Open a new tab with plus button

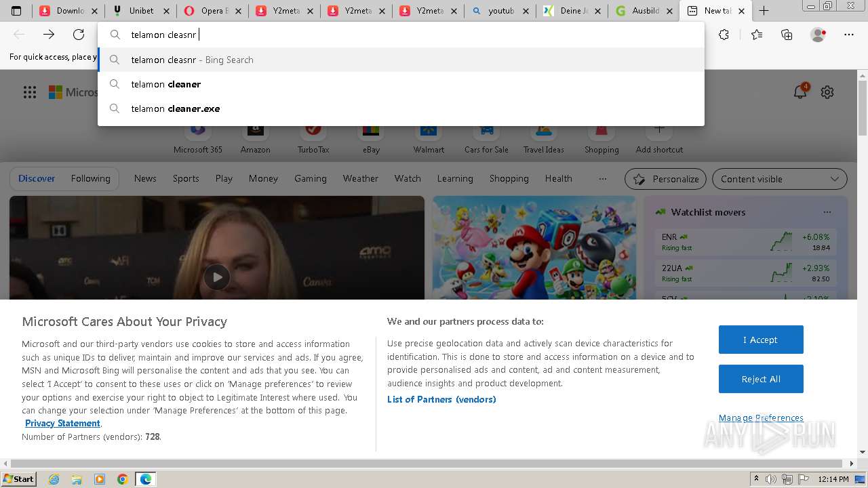[764, 11]
